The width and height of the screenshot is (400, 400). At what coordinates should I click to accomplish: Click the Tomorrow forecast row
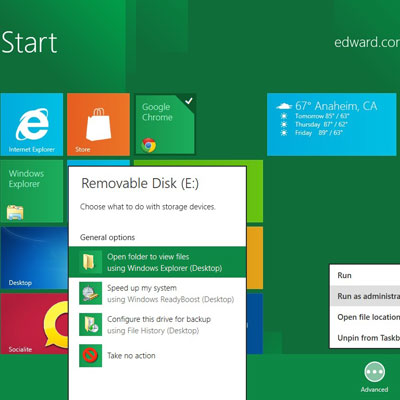(315, 116)
